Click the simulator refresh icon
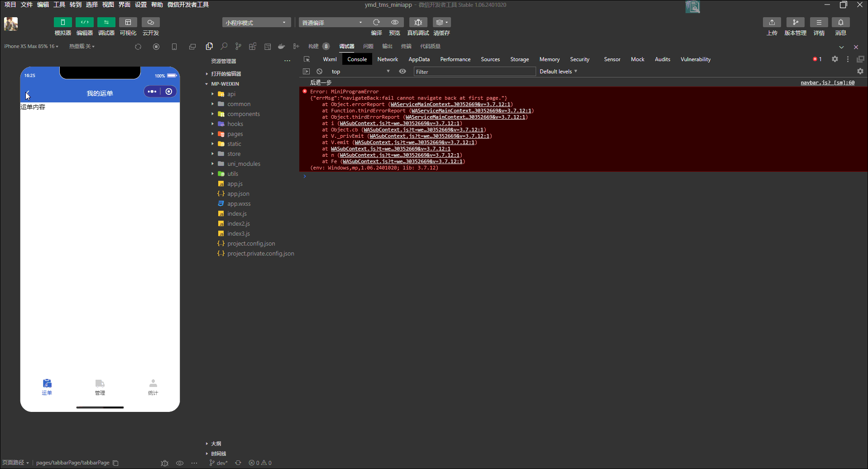 [138, 47]
